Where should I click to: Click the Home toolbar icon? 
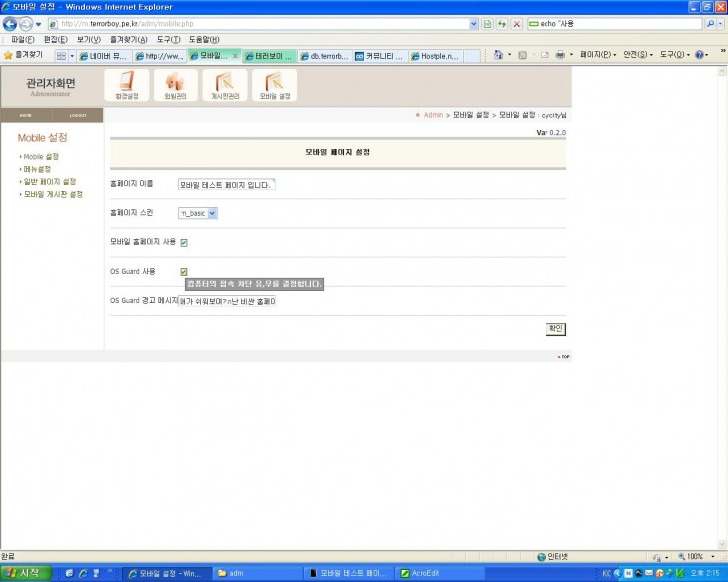click(498, 55)
